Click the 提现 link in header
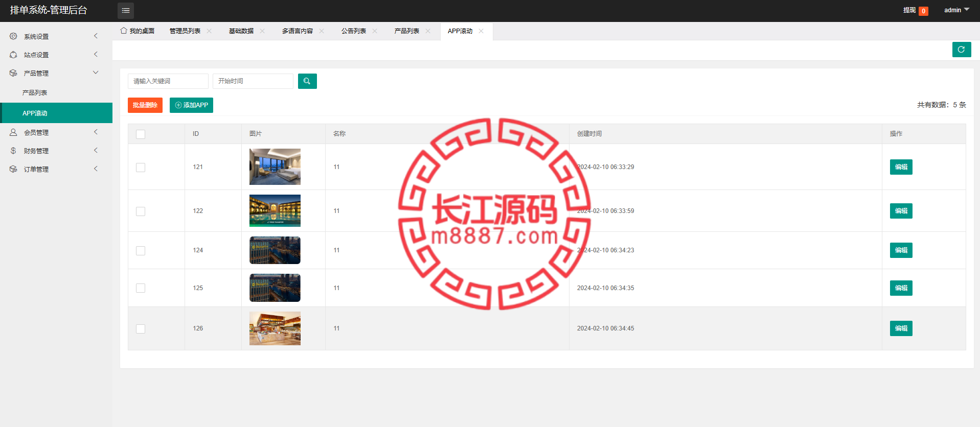The height and width of the screenshot is (427, 980). (909, 10)
